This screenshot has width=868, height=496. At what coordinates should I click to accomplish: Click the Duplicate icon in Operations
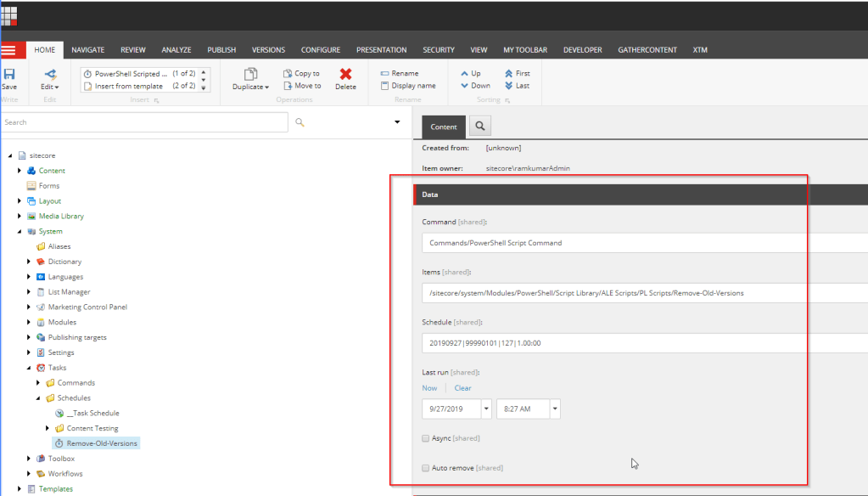pos(250,75)
